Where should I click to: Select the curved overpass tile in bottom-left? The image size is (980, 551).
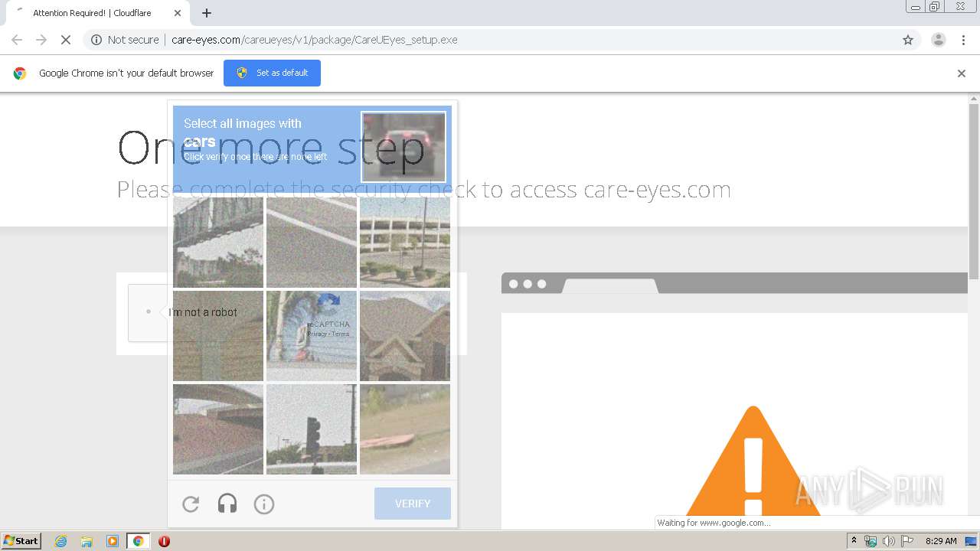pyautogui.click(x=218, y=429)
